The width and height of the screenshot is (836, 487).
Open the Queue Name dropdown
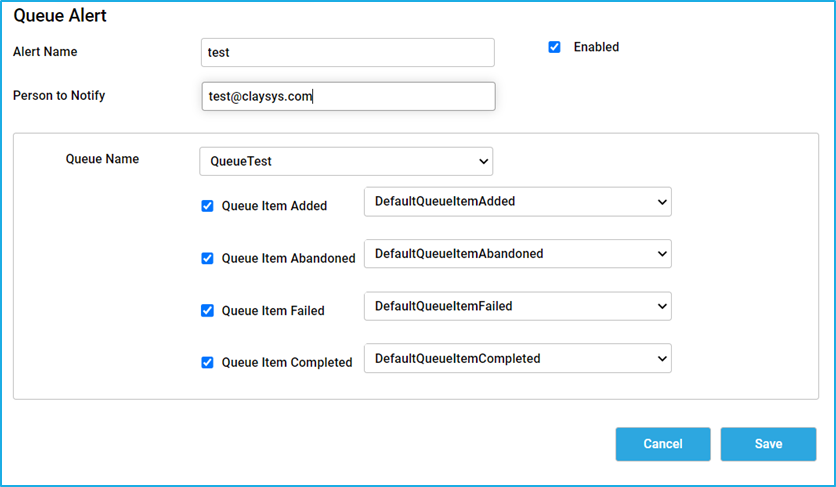pos(346,161)
